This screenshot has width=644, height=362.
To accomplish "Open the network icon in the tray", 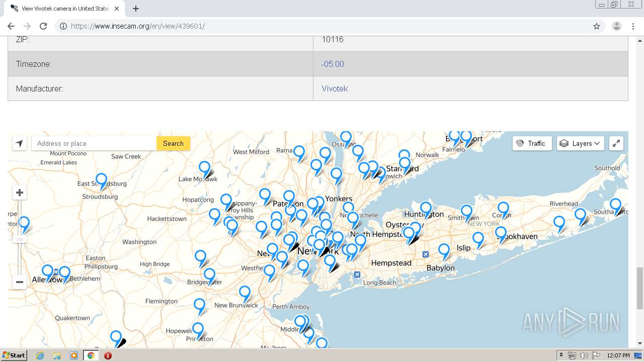I will tap(572, 355).
